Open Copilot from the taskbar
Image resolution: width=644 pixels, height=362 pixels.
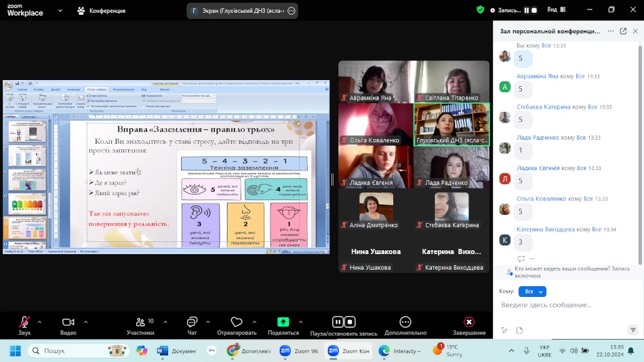tap(142, 351)
